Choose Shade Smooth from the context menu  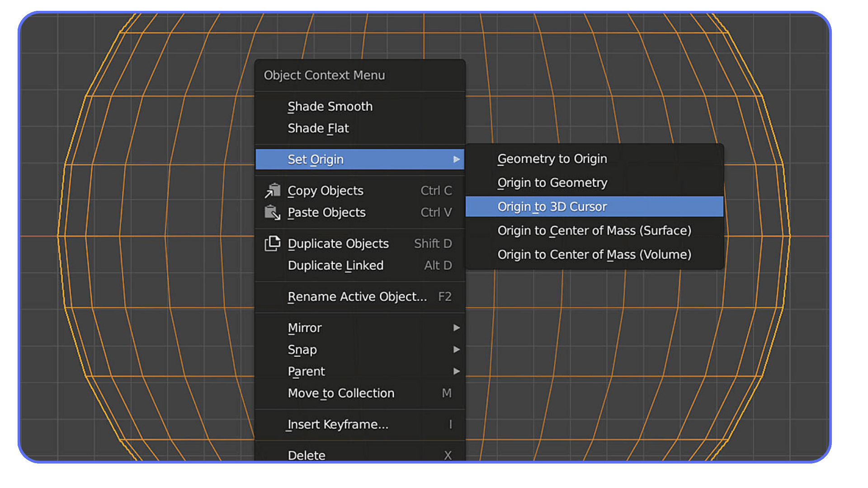pos(330,106)
